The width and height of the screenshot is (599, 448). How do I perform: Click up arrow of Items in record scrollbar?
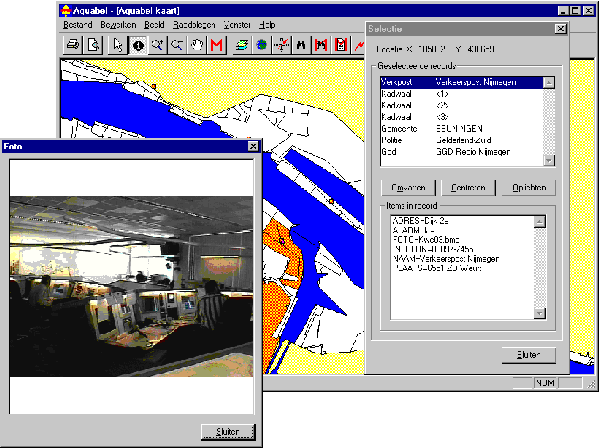pyautogui.click(x=539, y=222)
